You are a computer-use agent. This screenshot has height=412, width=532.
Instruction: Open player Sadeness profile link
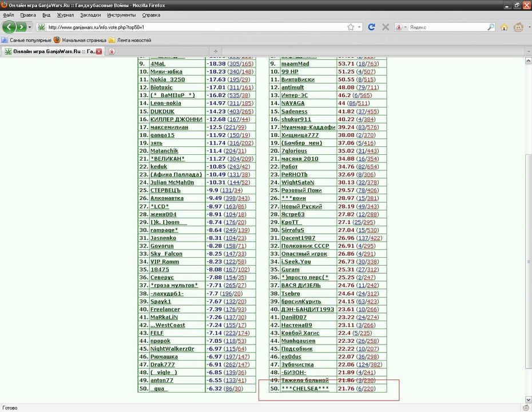pos(294,111)
